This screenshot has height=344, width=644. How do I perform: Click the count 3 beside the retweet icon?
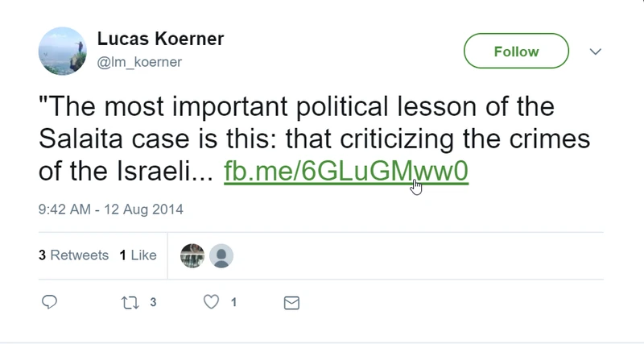coord(153,302)
